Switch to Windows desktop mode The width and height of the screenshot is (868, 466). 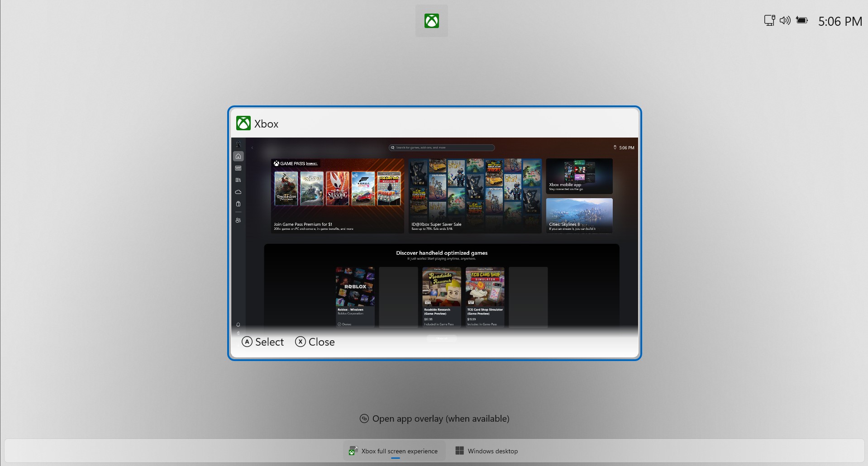click(x=486, y=451)
